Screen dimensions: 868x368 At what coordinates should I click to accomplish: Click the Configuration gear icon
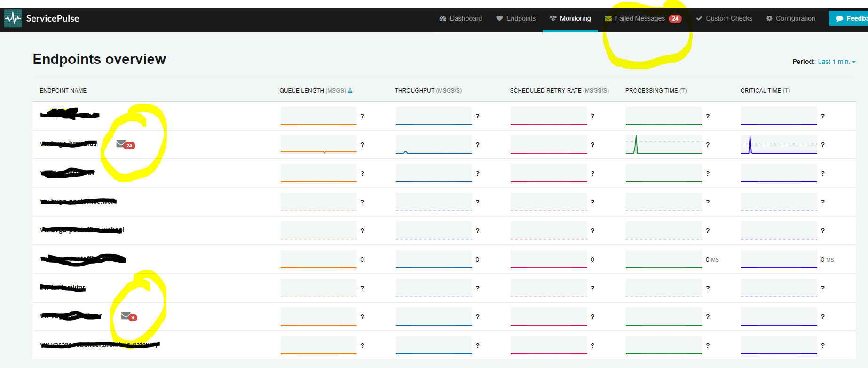coord(769,18)
